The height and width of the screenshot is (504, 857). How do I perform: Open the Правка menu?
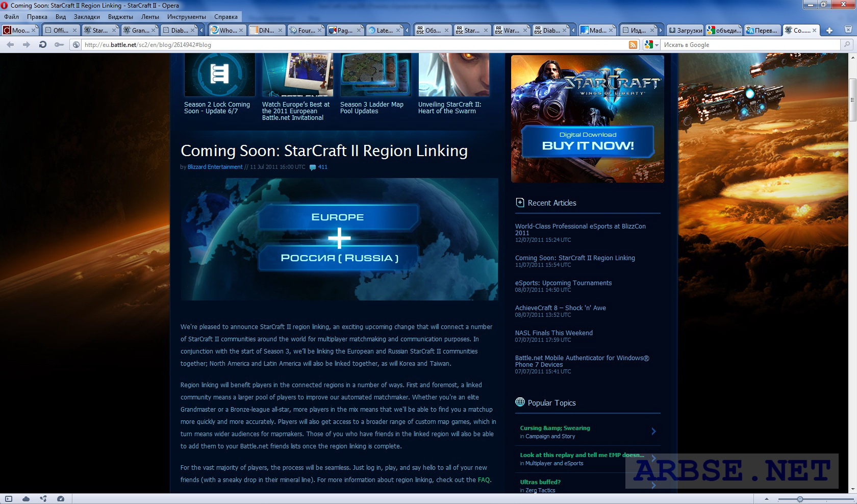click(37, 17)
